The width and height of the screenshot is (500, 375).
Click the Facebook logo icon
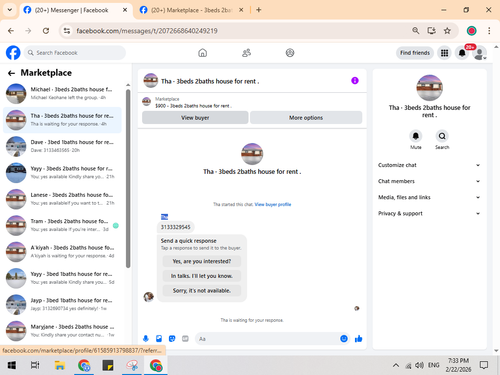click(x=13, y=53)
